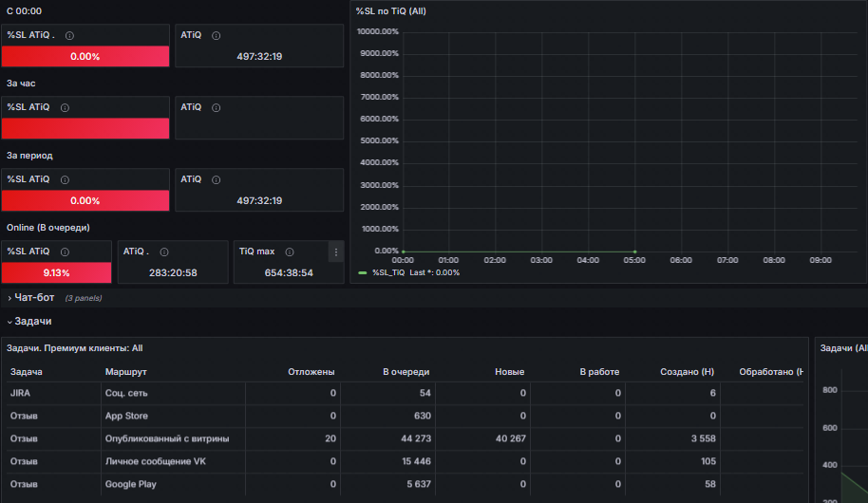Click info icon on %SL ATiQ under За период
868x503 pixels.
coord(65,179)
